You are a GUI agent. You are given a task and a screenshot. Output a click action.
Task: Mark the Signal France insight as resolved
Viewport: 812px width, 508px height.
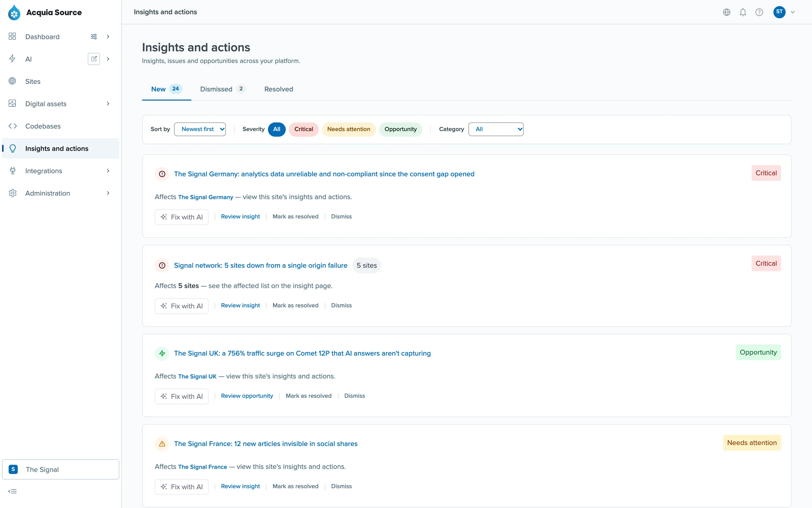[295, 486]
